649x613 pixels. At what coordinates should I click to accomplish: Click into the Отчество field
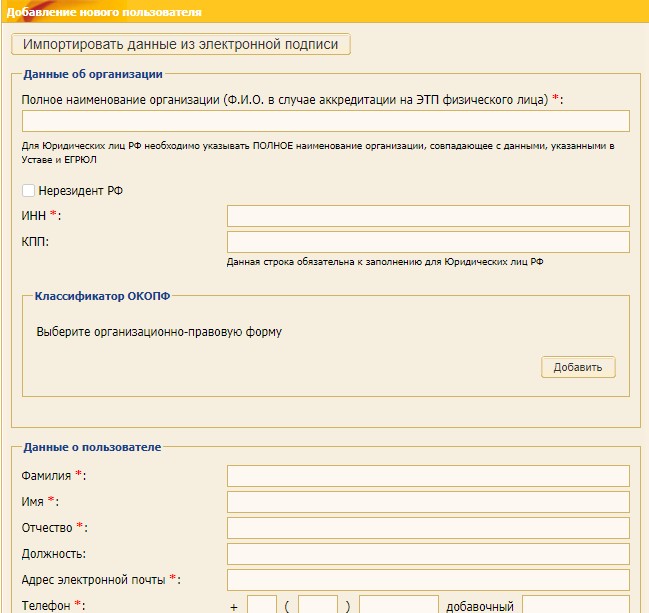[x=428, y=528]
